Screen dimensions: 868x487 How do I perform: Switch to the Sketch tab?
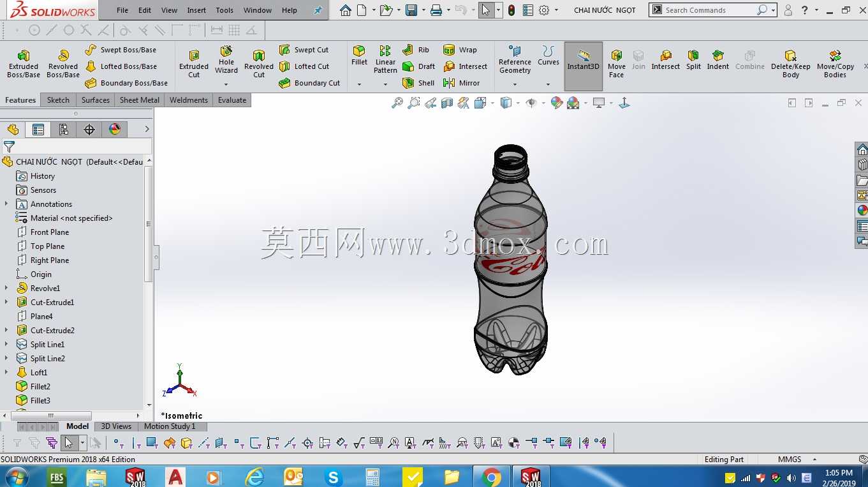pos(58,100)
